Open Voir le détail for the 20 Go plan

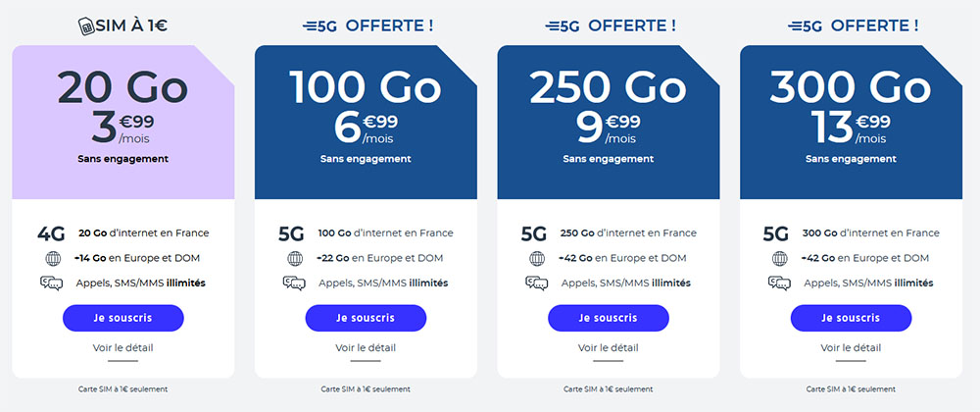tap(123, 347)
